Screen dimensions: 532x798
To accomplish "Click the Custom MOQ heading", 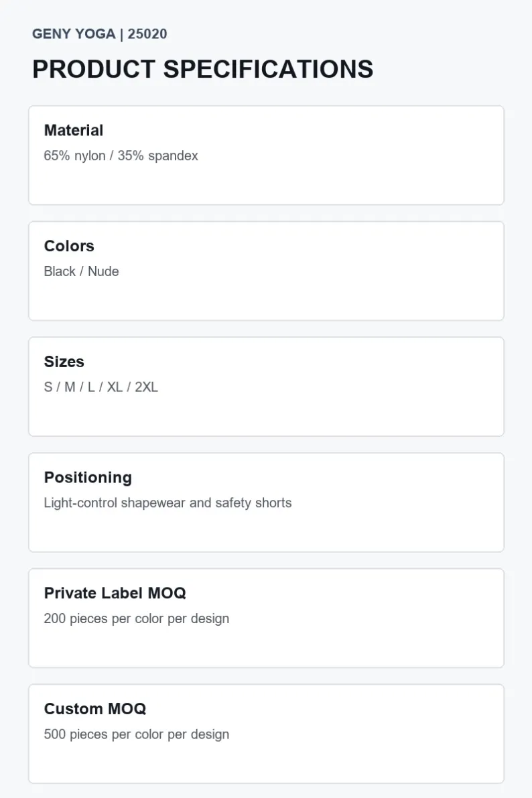I will [x=94, y=708].
